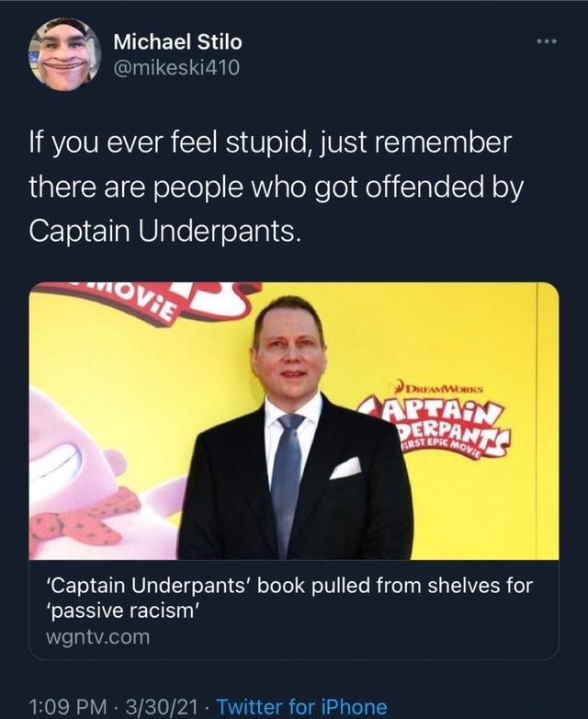The image size is (588, 719).
Task: Open the Michael Stilo display name
Action: 178,41
